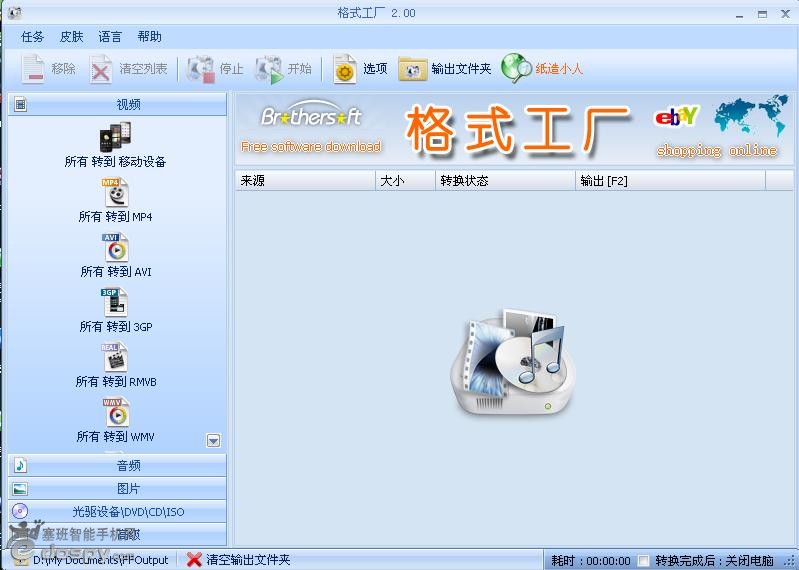Open 选项 options gear icon
799x570 pixels.
344,69
